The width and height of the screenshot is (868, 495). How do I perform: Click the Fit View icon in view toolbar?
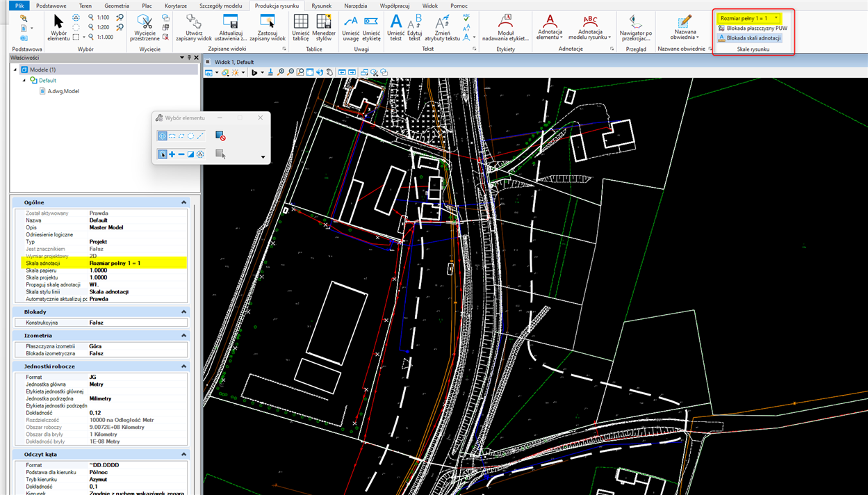pyautogui.click(x=310, y=72)
